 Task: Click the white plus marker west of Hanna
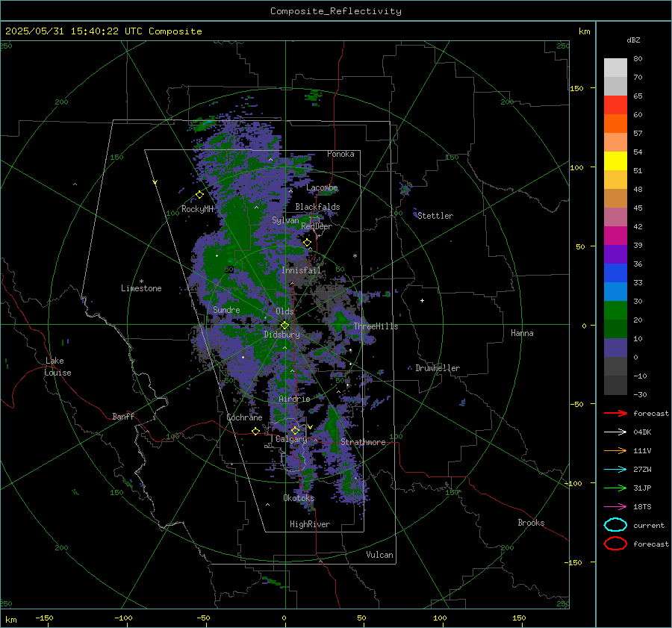422,300
